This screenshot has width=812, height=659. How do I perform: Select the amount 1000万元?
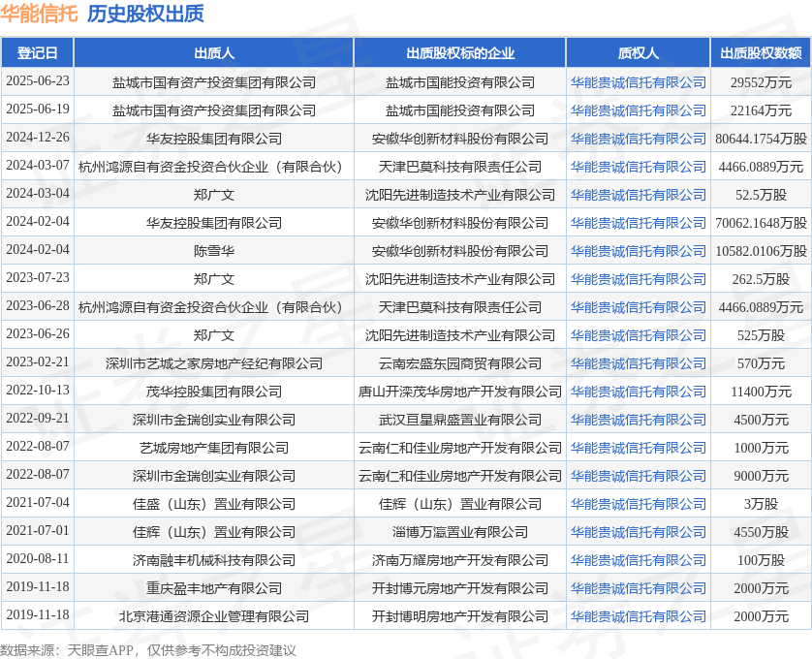pyautogui.click(x=761, y=448)
